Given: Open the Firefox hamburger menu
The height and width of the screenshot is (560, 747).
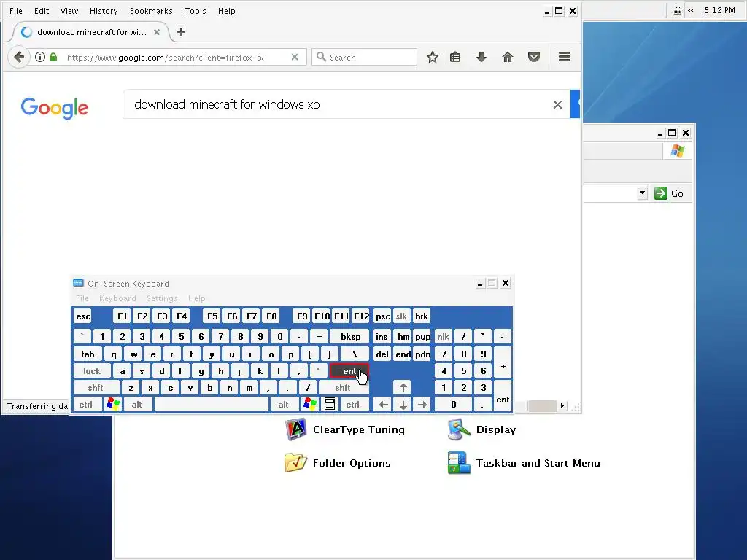Looking at the screenshot, I should tap(565, 57).
